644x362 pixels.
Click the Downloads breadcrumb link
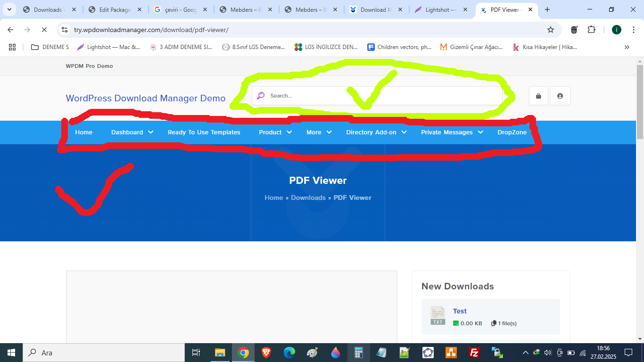(308, 197)
